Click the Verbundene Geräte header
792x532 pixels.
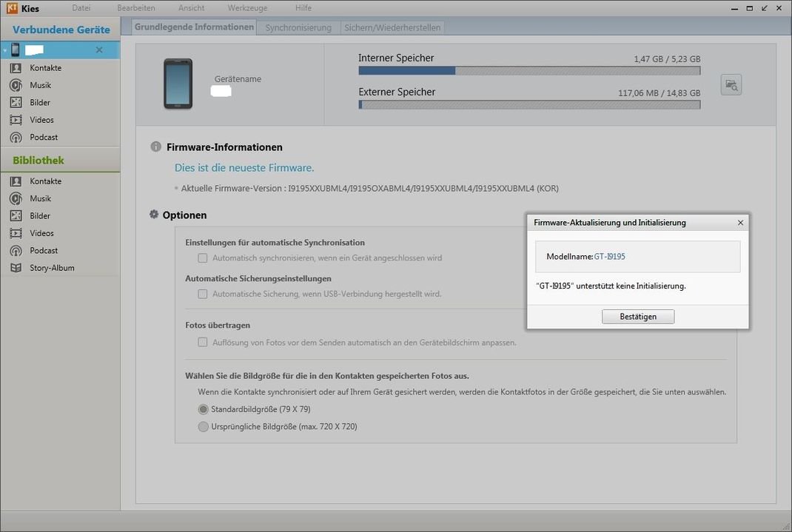coord(61,30)
